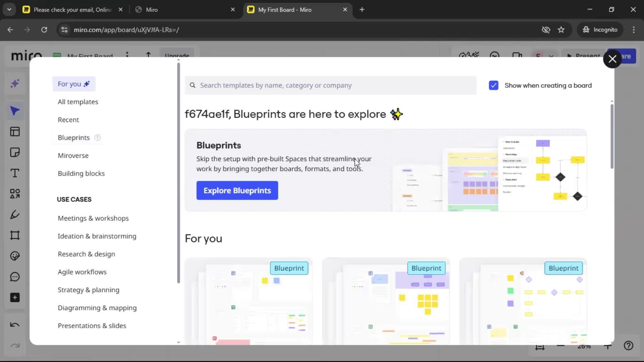The image size is (644, 362).
Task: Open site information icon in address bar
Action: 64,30
